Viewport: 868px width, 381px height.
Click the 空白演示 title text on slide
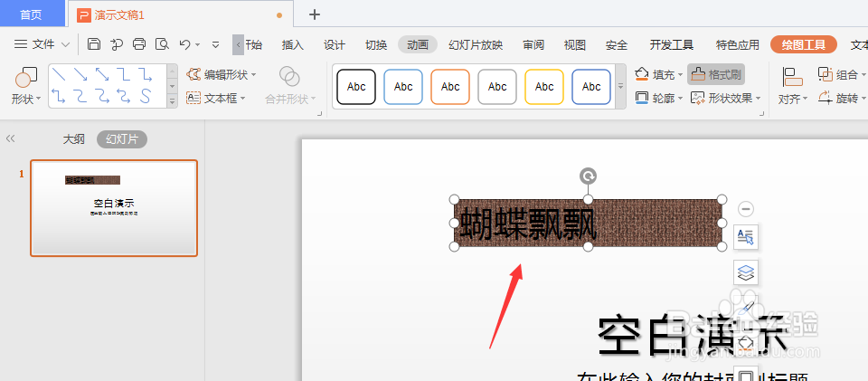tap(693, 336)
